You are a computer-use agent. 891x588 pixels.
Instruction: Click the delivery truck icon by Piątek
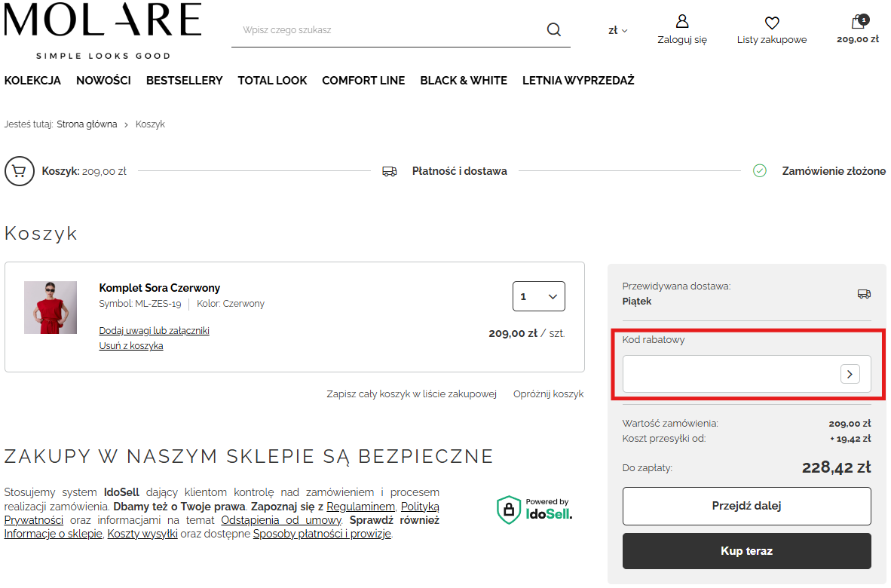coord(864,294)
